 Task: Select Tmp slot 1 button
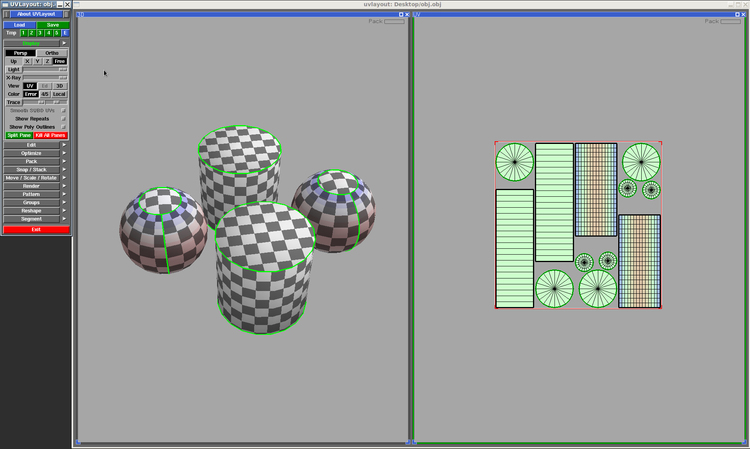[x=23, y=33]
